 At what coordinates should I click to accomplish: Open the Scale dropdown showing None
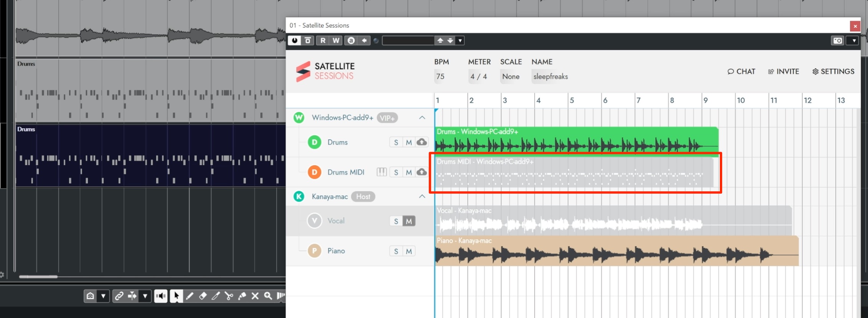pos(511,76)
